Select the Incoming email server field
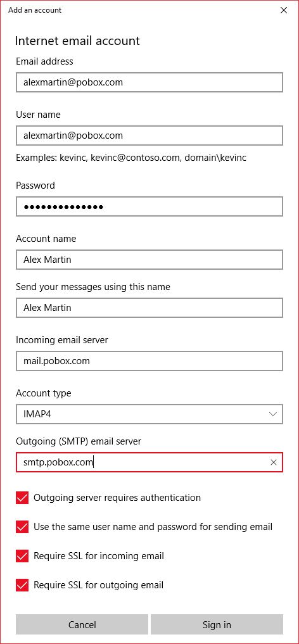299x644 pixels. (x=149, y=361)
